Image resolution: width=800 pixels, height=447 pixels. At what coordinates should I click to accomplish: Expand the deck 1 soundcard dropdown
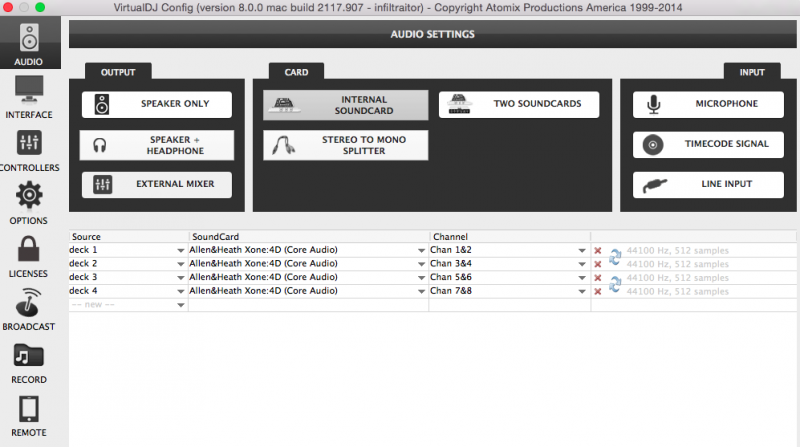point(421,251)
